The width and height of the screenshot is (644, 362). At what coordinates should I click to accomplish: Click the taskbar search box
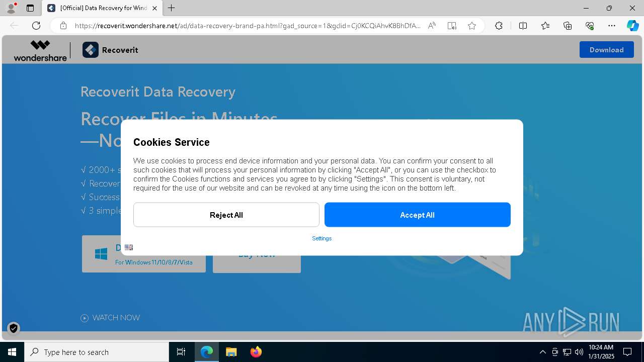(97, 352)
